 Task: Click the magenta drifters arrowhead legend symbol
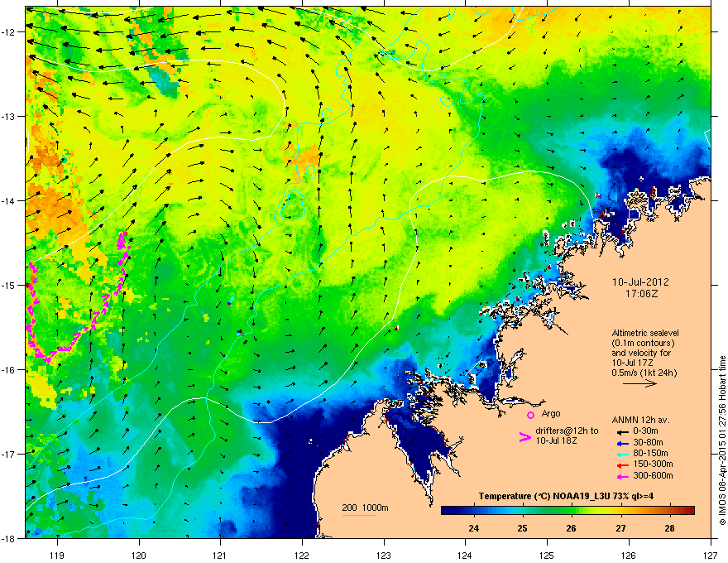525,437
